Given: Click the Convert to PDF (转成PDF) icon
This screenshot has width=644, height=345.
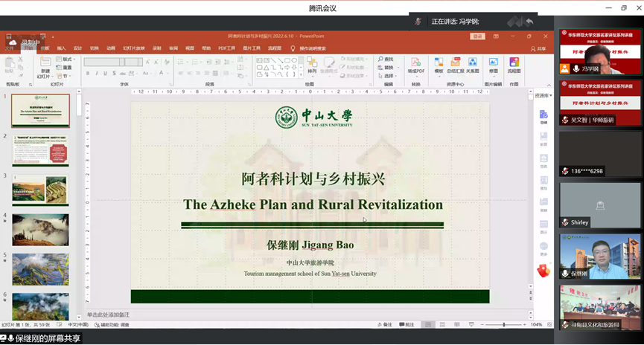Looking at the screenshot, I should 415,62.
